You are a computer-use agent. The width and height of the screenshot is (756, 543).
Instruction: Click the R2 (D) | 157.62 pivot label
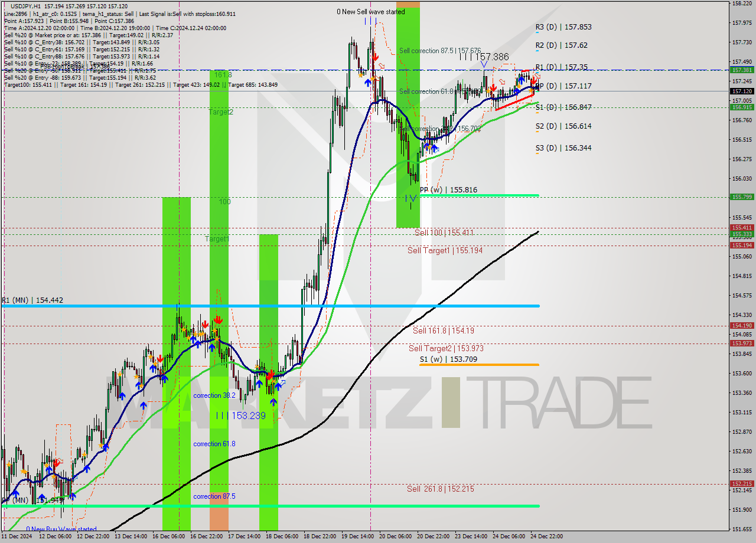point(562,45)
